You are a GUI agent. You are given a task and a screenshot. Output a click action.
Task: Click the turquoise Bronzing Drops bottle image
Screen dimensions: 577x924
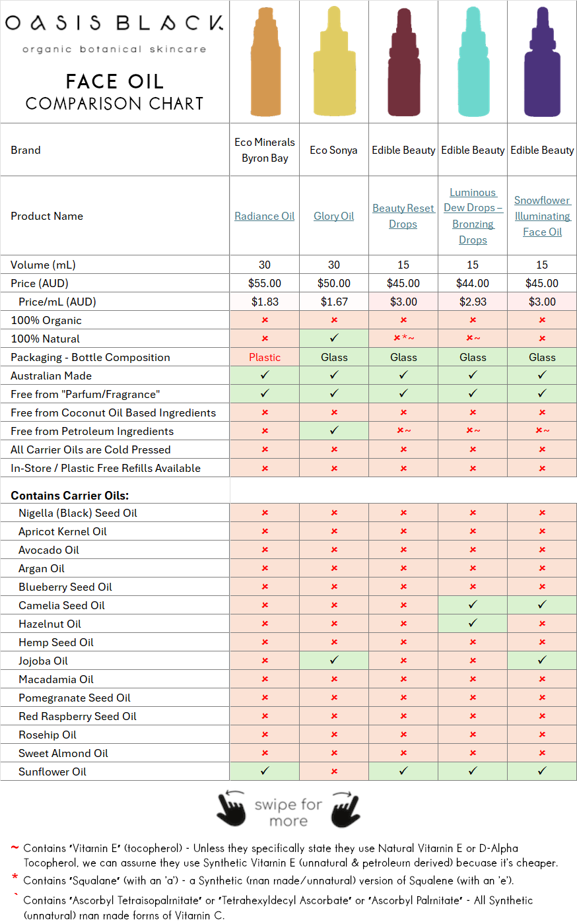473,62
